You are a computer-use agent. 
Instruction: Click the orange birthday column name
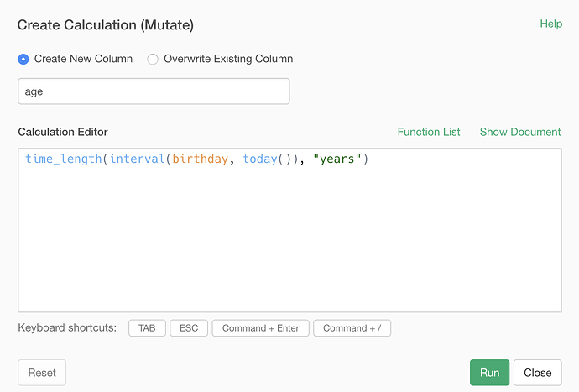coord(201,159)
